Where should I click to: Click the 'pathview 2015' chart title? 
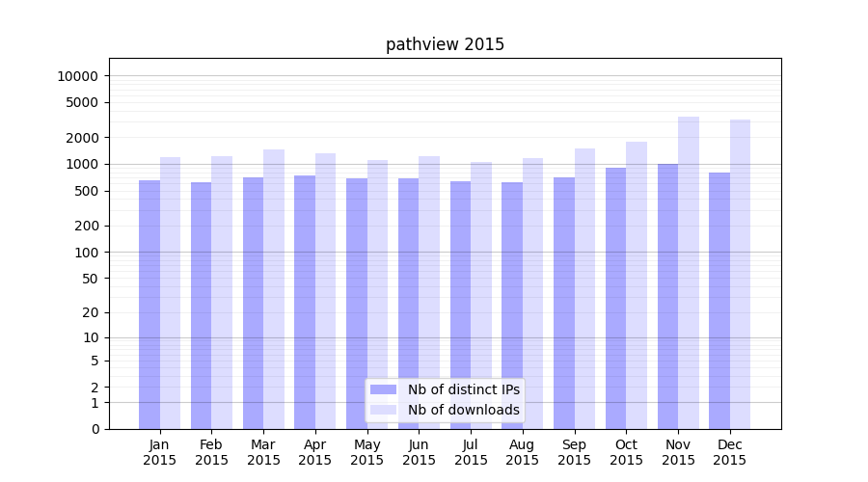click(x=445, y=44)
